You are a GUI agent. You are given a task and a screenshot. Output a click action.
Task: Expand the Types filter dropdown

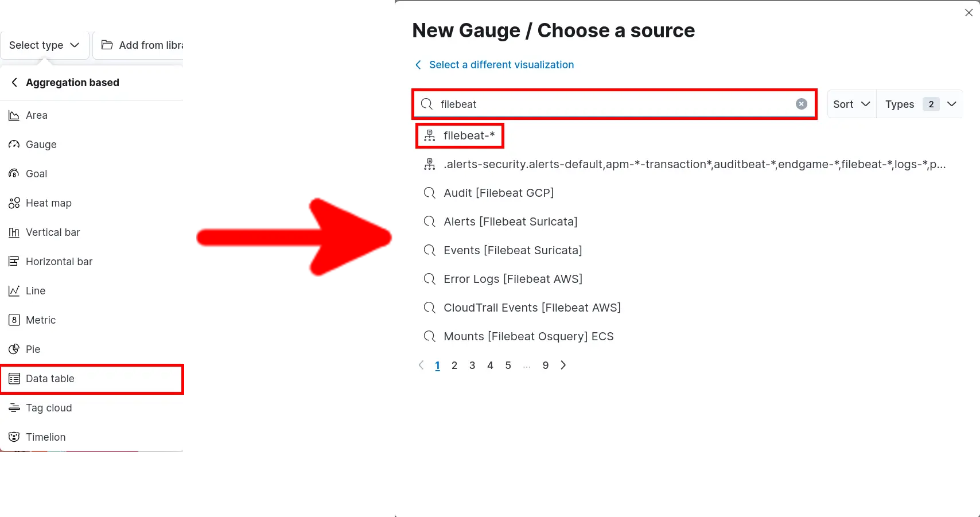tap(920, 104)
